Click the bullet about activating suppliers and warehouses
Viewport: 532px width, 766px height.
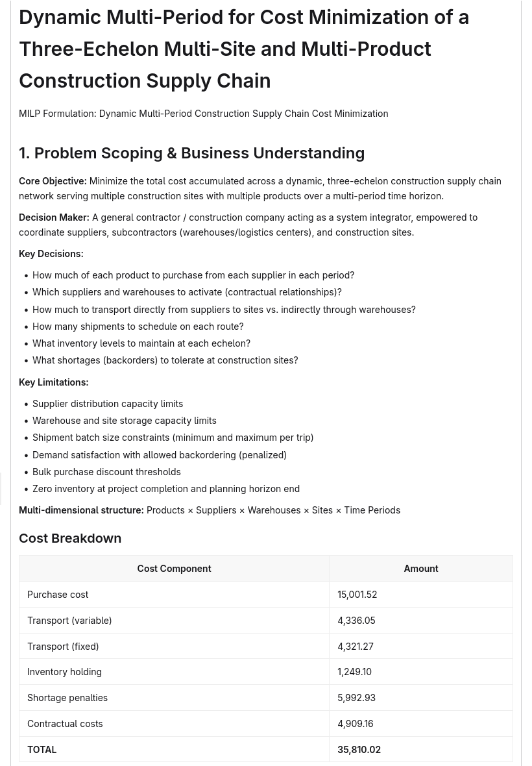[187, 292]
